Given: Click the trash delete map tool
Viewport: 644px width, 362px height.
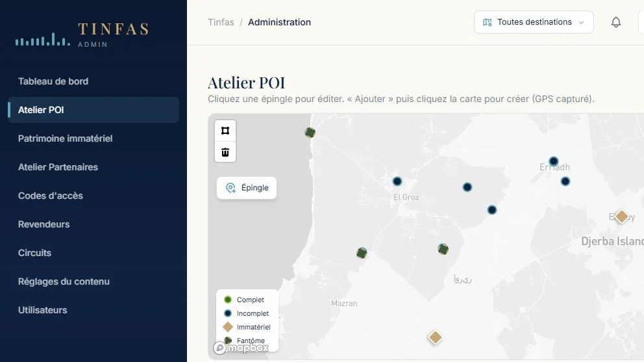Looking at the screenshot, I should (225, 152).
